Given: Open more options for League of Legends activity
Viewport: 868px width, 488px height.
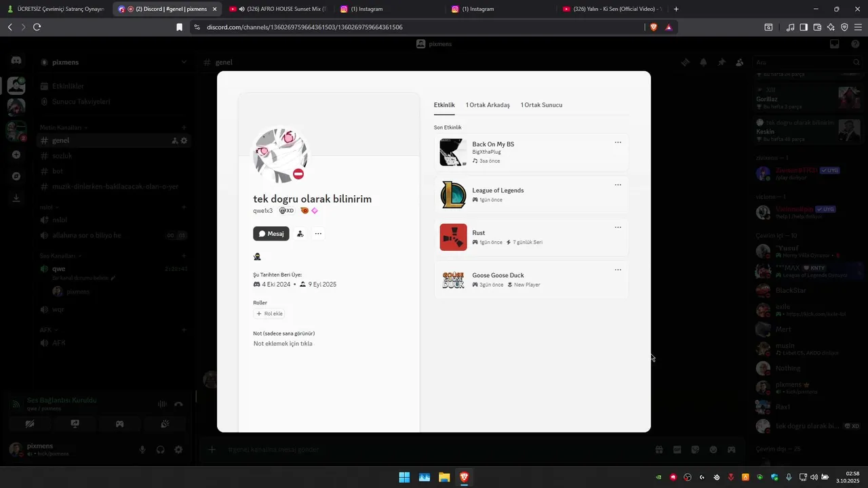Looking at the screenshot, I should tap(618, 185).
